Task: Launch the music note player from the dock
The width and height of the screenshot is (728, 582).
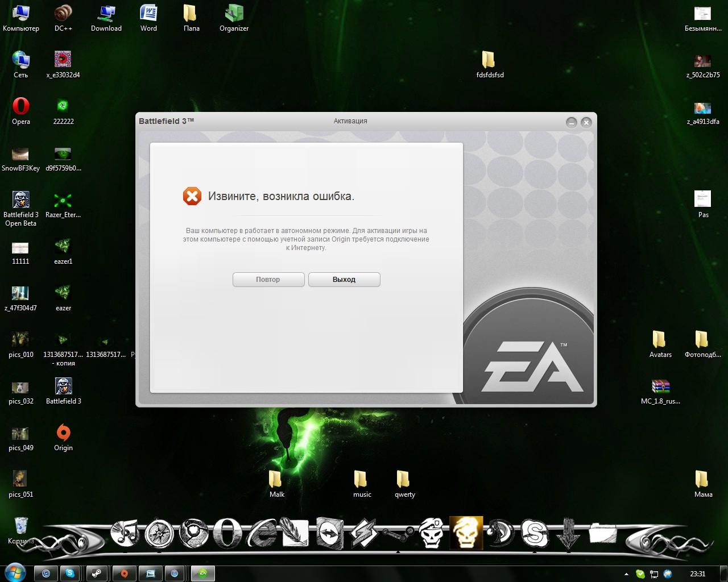Action: pyautogui.click(x=125, y=533)
